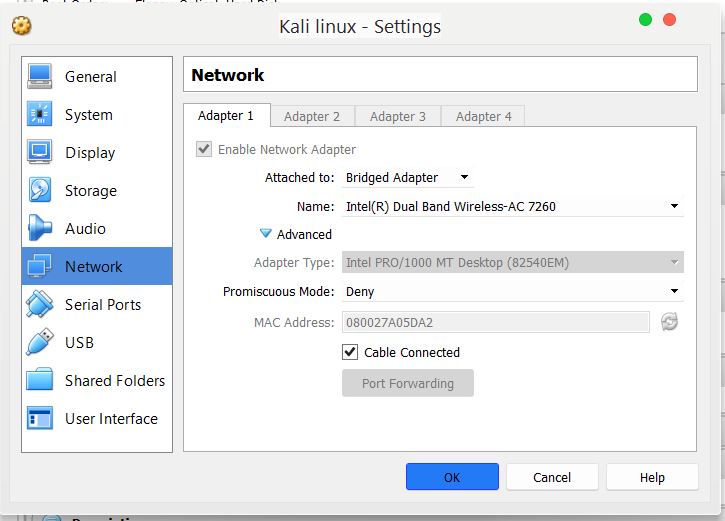Screen dimensions: 725x521
Task: Select Display in the settings list
Action: 97,152
